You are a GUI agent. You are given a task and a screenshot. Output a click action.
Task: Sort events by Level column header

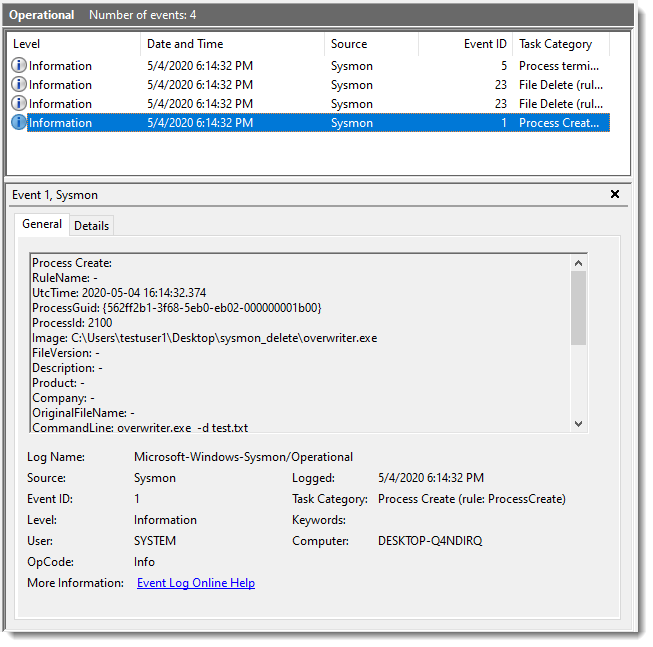click(x=72, y=44)
